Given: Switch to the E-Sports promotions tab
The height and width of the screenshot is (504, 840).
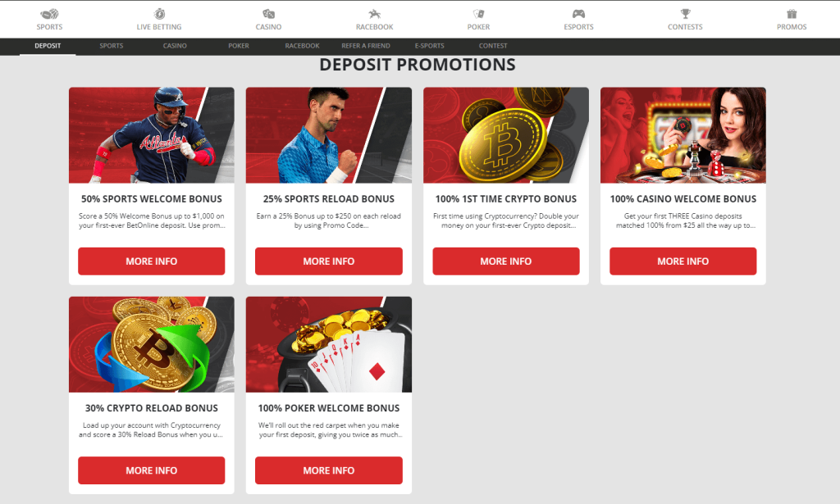Looking at the screenshot, I should click(429, 46).
